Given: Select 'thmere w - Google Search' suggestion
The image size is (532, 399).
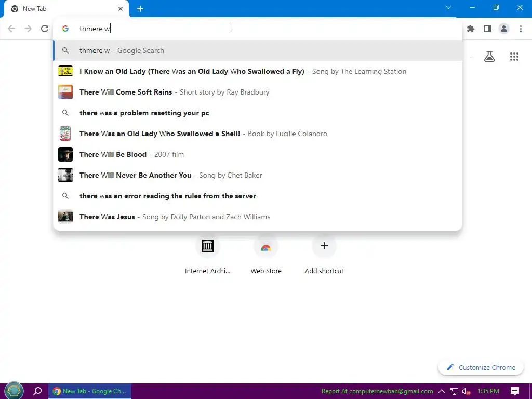Looking at the screenshot, I should (x=258, y=50).
